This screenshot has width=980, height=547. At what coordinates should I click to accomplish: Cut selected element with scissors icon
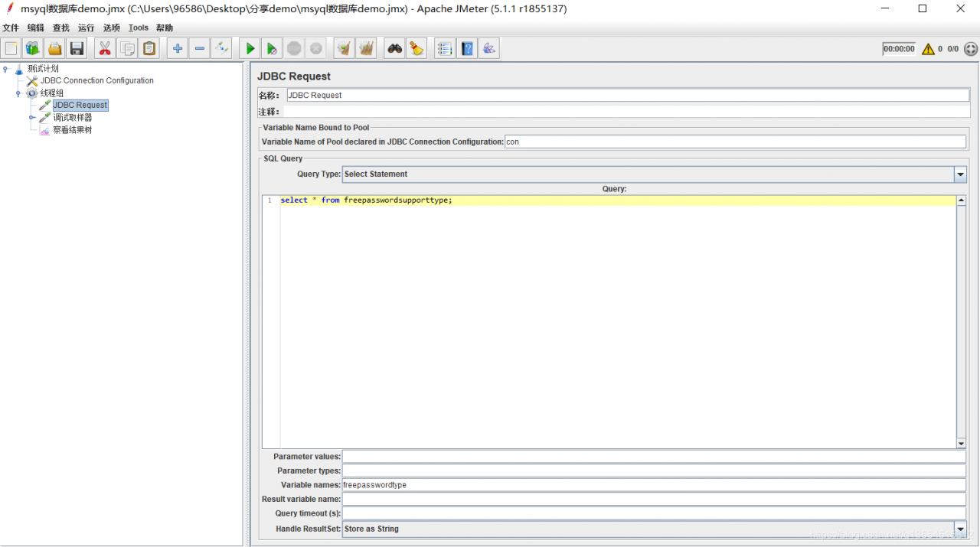coord(105,49)
